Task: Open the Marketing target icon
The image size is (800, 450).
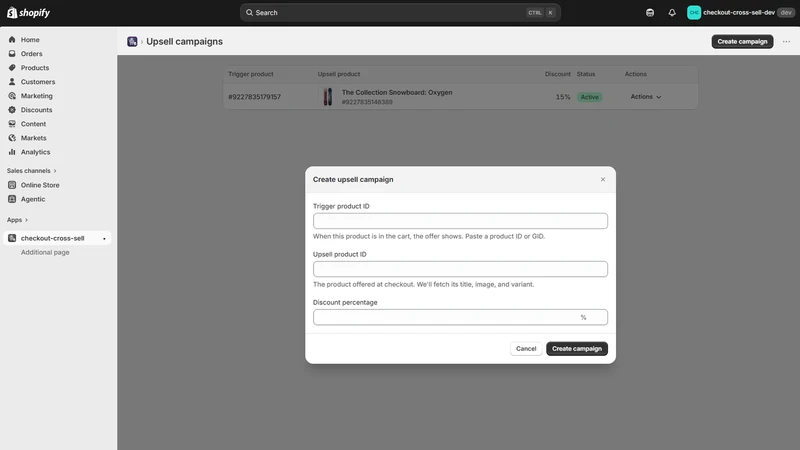Action: (x=12, y=95)
